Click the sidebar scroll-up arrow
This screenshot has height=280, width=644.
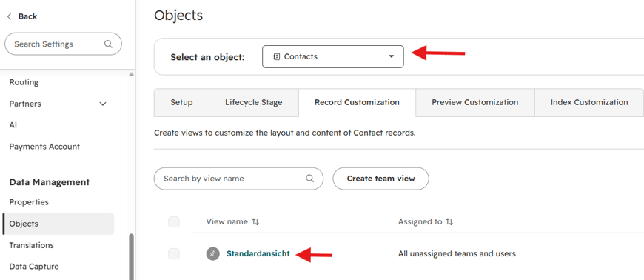coord(132,74)
